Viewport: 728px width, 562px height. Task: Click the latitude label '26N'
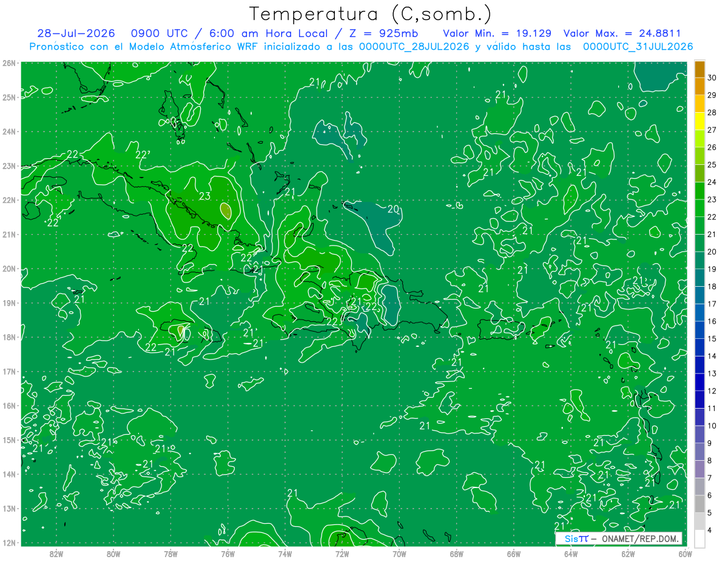[9, 63]
